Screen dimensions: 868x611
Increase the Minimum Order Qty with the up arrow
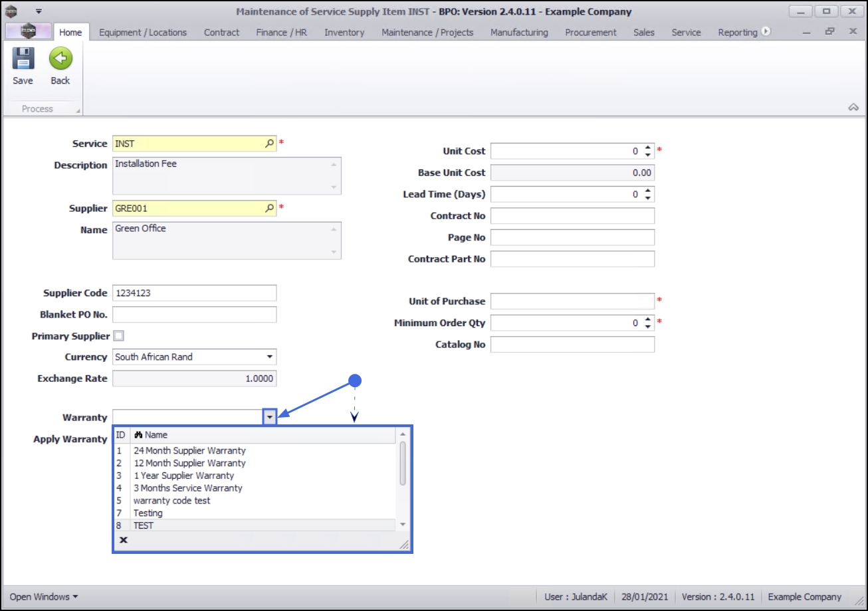(x=649, y=320)
